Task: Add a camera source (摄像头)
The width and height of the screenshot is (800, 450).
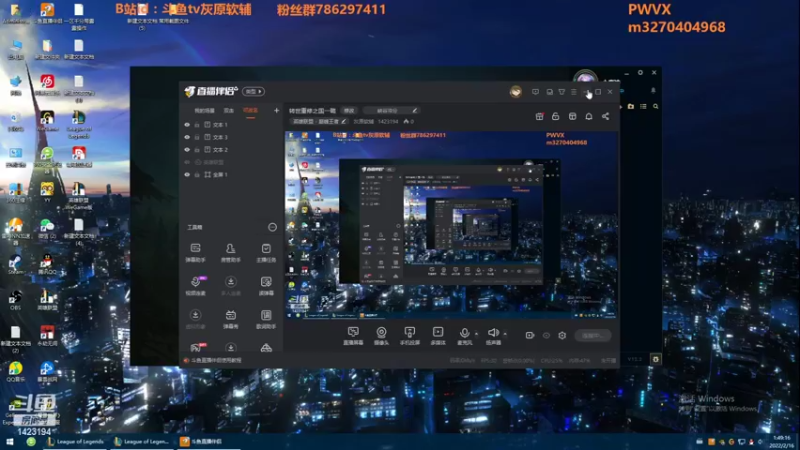Action: click(381, 336)
